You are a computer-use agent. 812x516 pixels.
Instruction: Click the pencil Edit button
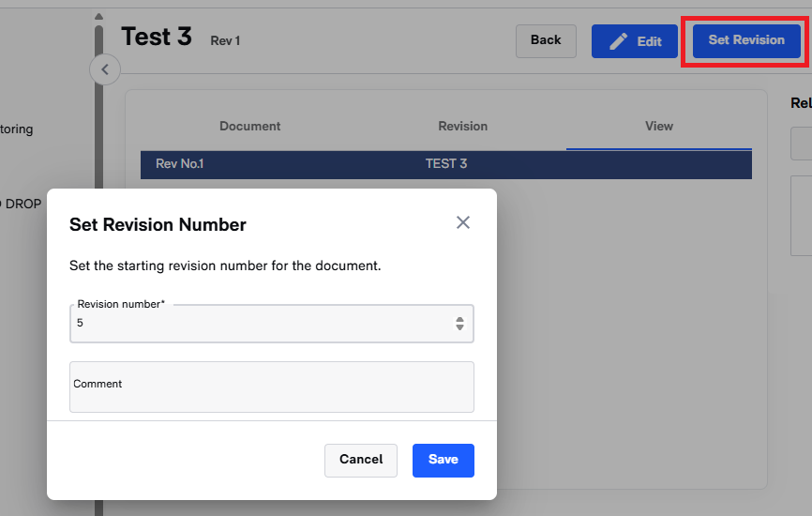pyautogui.click(x=635, y=41)
